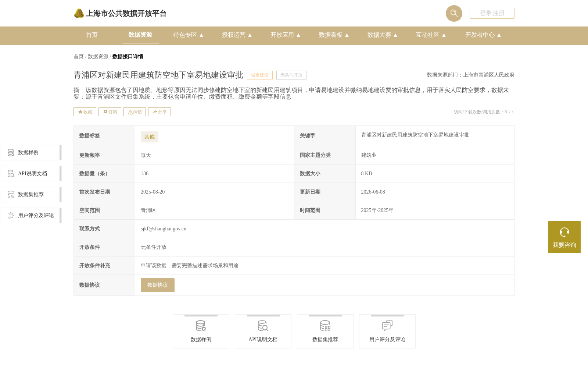Click API说明文档 label on bottom card
This screenshot has width=588, height=368.
click(x=263, y=340)
